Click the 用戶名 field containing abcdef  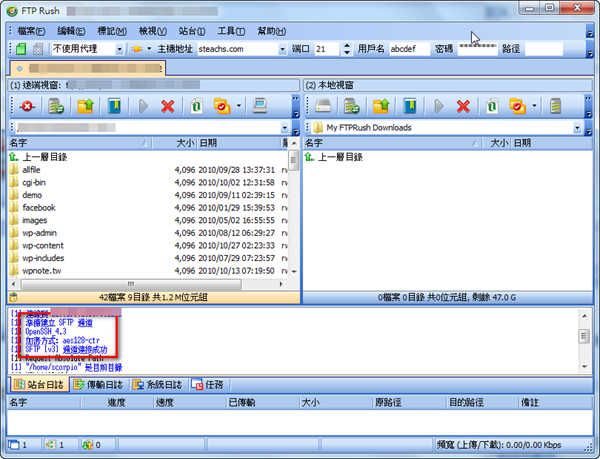click(409, 49)
